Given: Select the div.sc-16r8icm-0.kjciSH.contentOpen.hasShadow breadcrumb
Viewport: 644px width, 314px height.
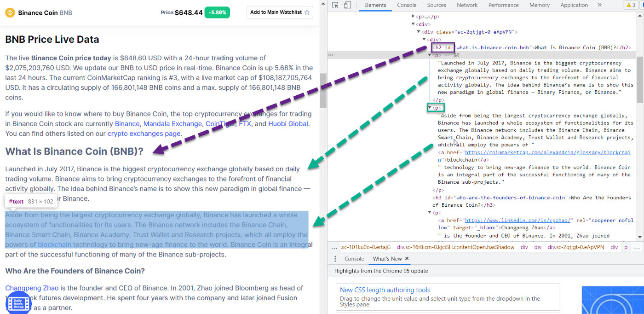Looking at the screenshot, I should pos(455,247).
